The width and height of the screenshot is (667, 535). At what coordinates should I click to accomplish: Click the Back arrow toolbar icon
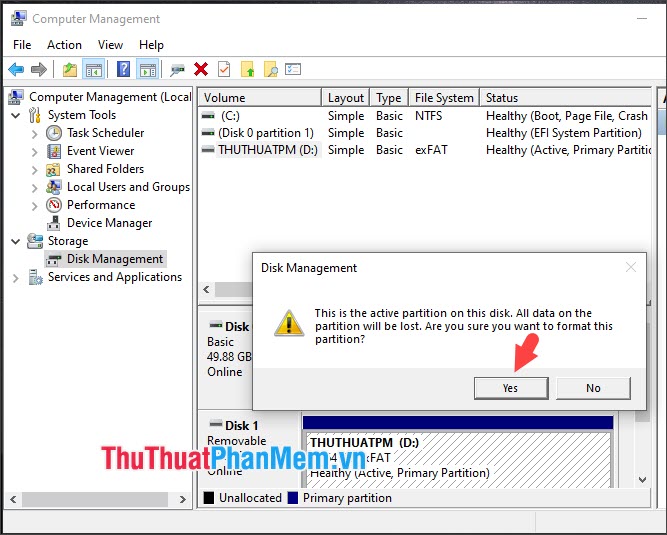(x=16, y=69)
